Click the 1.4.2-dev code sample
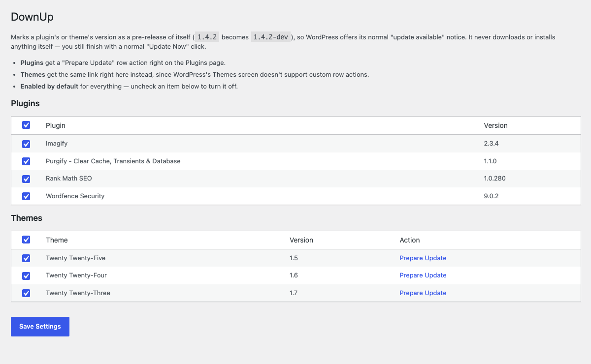 pos(271,37)
